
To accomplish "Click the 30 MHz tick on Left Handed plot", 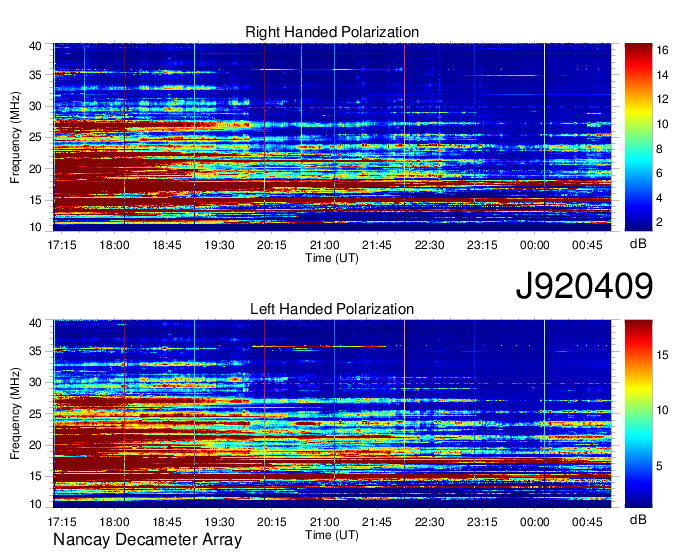I will pyautogui.click(x=35, y=382).
